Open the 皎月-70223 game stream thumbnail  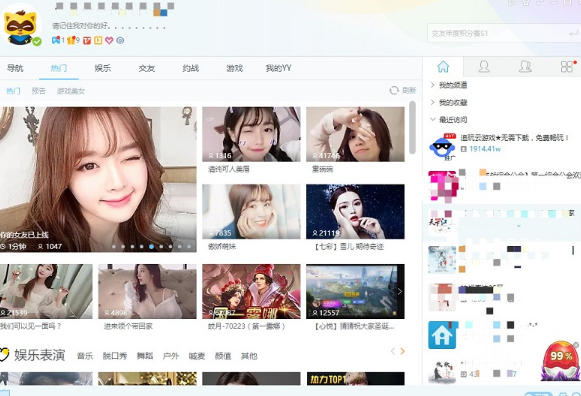251,291
